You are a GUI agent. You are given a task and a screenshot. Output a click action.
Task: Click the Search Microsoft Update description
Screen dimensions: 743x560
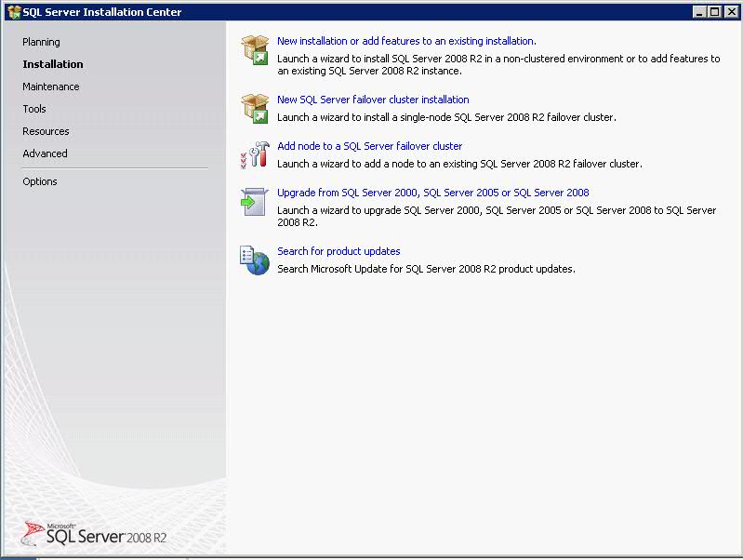(x=426, y=269)
